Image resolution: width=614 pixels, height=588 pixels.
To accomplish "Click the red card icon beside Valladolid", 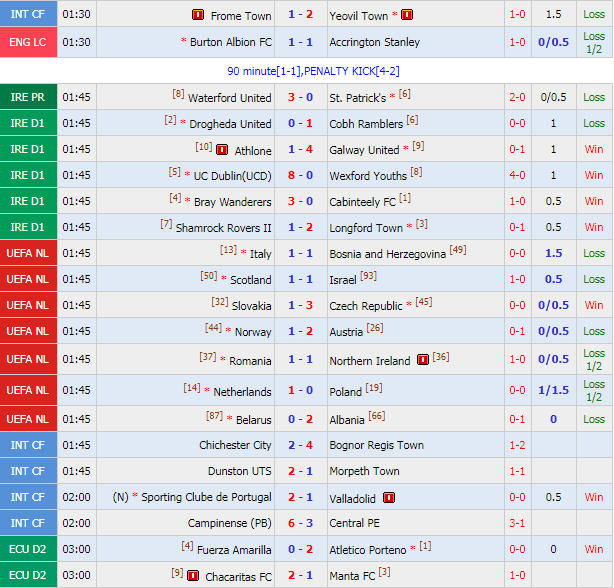I will tap(389, 498).
